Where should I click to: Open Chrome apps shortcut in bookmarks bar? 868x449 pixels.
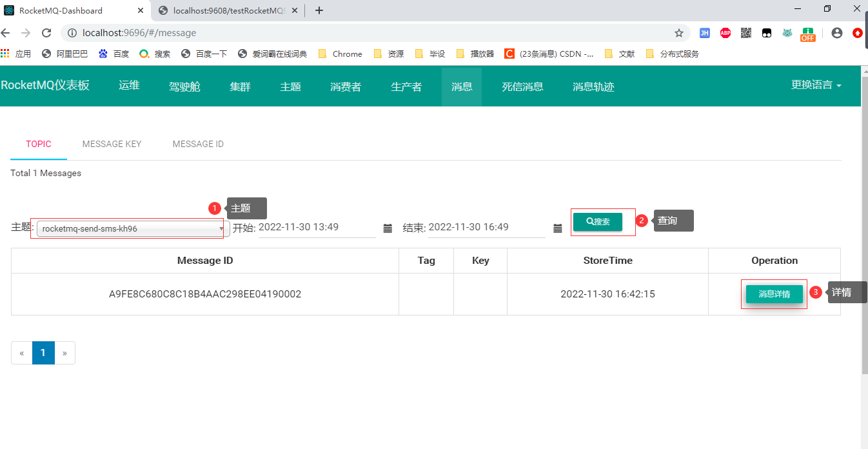(16, 54)
